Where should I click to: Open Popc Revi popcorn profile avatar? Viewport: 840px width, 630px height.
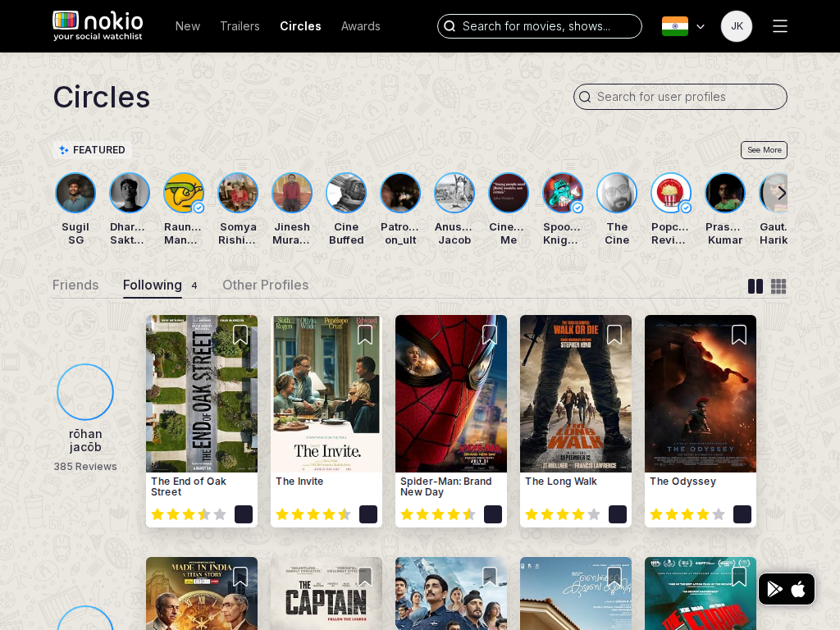(671, 193)
